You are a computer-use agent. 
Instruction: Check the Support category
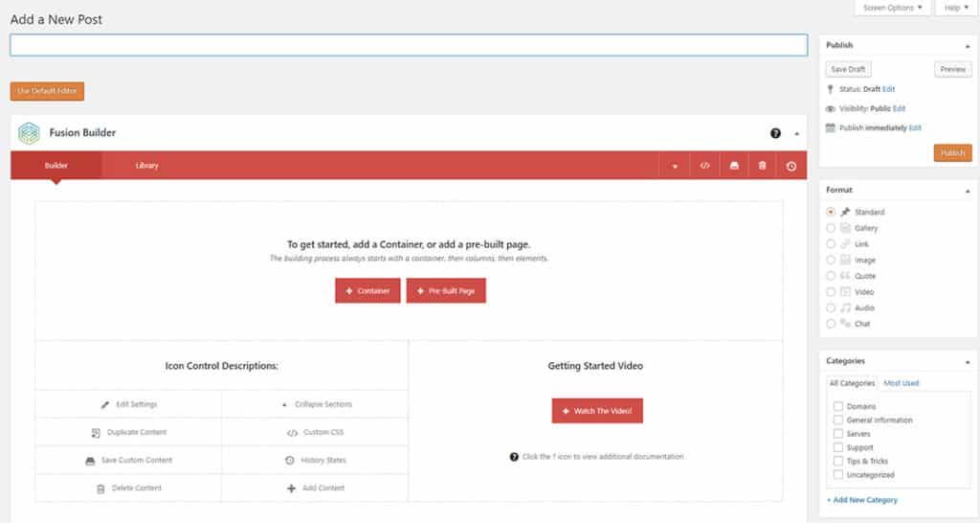(x=838, y=448)
